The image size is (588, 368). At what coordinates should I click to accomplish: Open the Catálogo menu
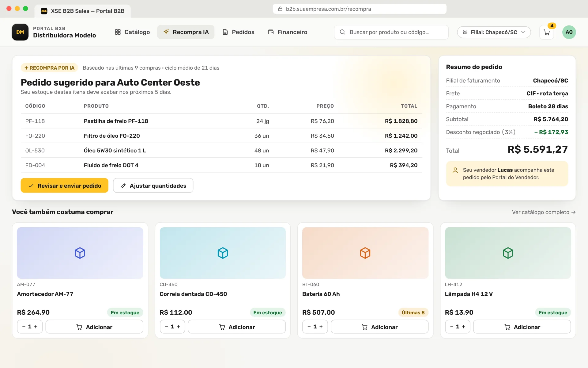[132, 32]
